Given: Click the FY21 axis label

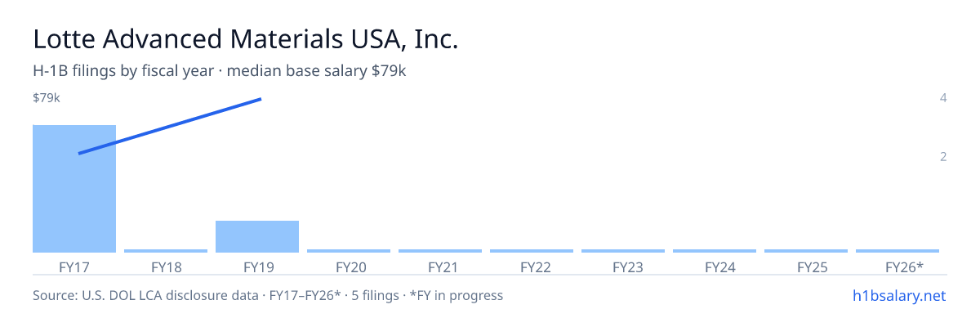Looking at the screenshot, I should [x=440, y=267].
